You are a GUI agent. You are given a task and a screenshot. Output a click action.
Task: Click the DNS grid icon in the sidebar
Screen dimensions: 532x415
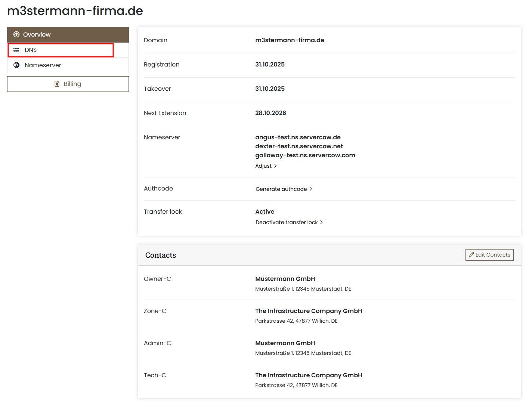[x=16, y=50]
